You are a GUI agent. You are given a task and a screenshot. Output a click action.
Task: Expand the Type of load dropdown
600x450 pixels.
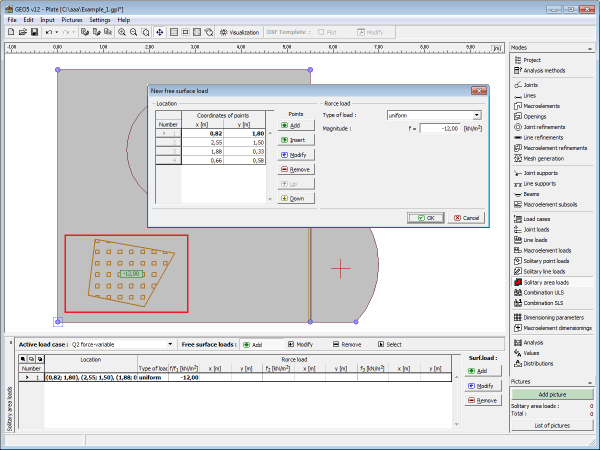click(x=477, y=115)
